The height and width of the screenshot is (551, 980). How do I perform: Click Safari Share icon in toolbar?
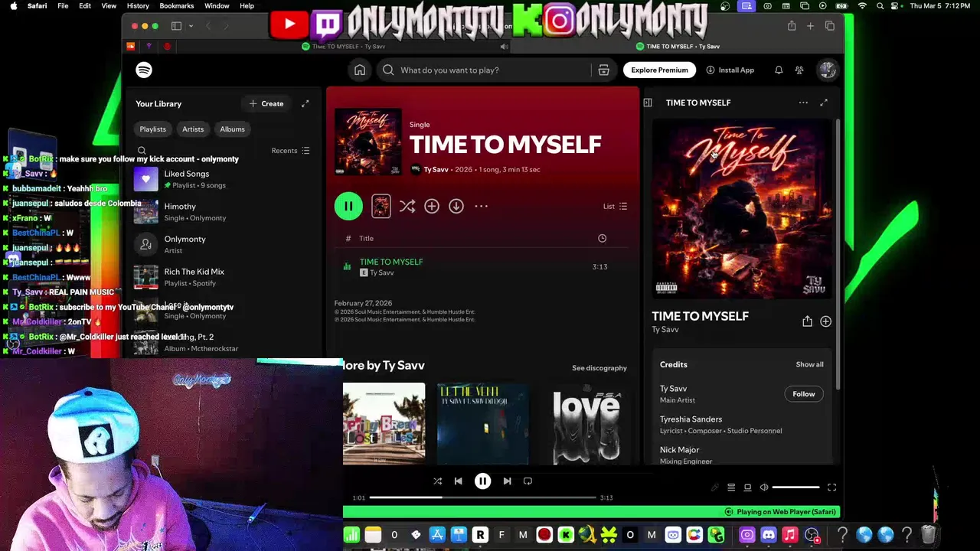(x=792, y=26)
